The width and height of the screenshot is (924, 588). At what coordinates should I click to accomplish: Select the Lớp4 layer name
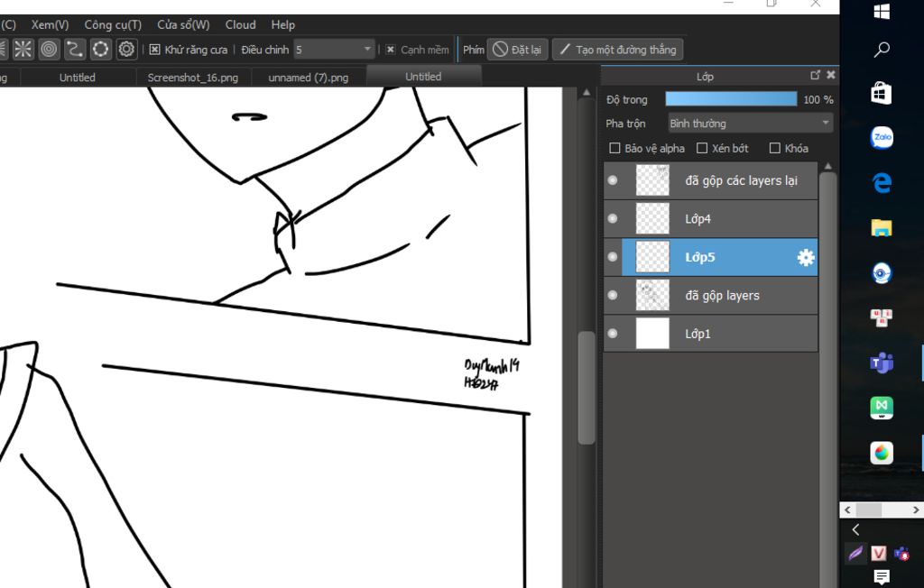point(698,219)
